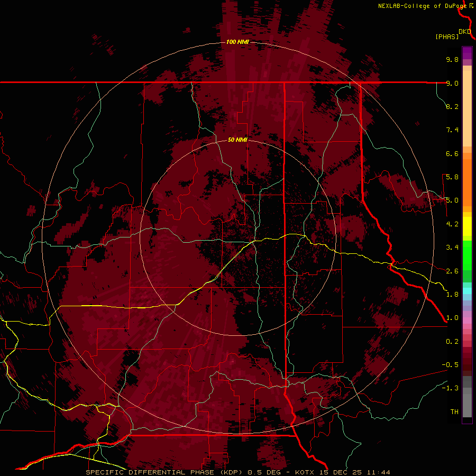Click the bright green segment of the color bar
Screen dimensions: 476x476
[x=467, y=255]
